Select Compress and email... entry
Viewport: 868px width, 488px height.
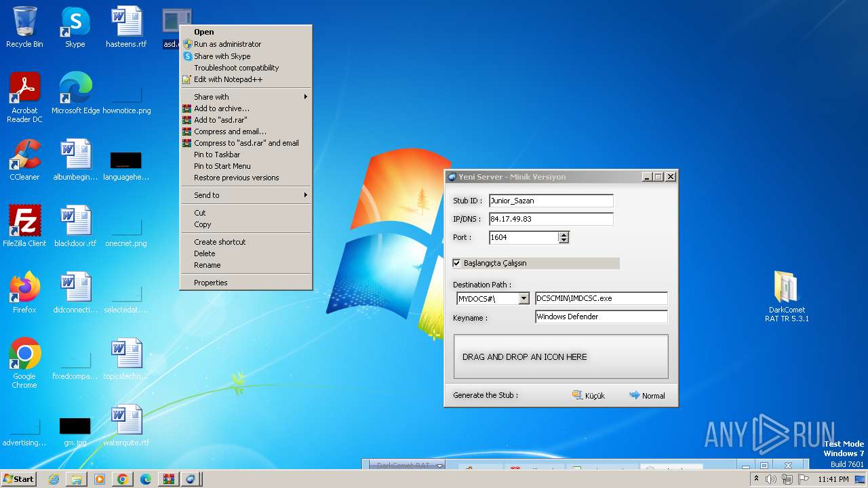point(245,131)
